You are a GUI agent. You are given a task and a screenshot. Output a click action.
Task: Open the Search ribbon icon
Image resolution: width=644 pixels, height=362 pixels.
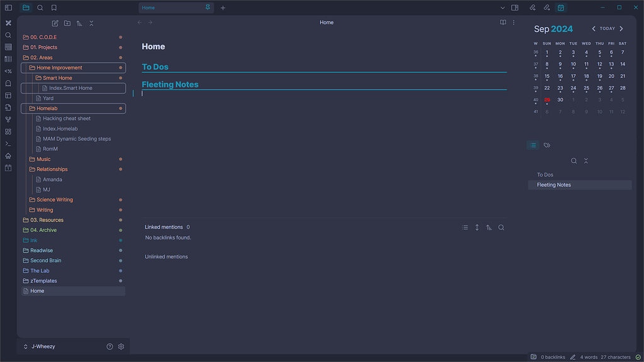[8, 35]
